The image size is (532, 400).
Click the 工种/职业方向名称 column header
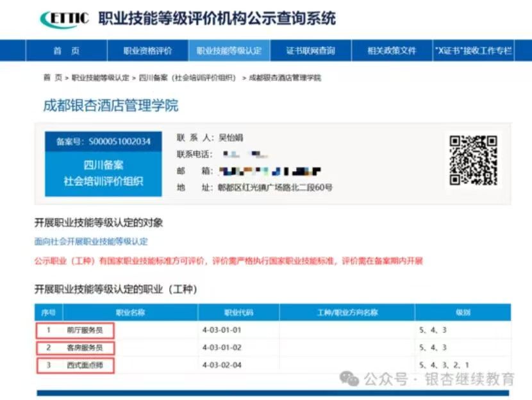click(x=347, y=312)
